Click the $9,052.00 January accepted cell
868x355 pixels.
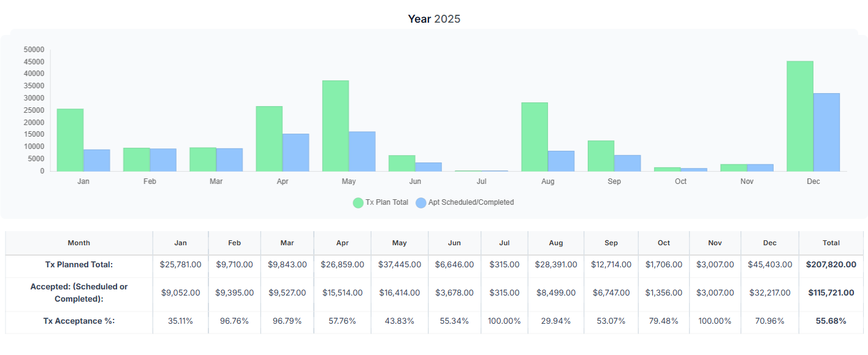click(180, 293)
